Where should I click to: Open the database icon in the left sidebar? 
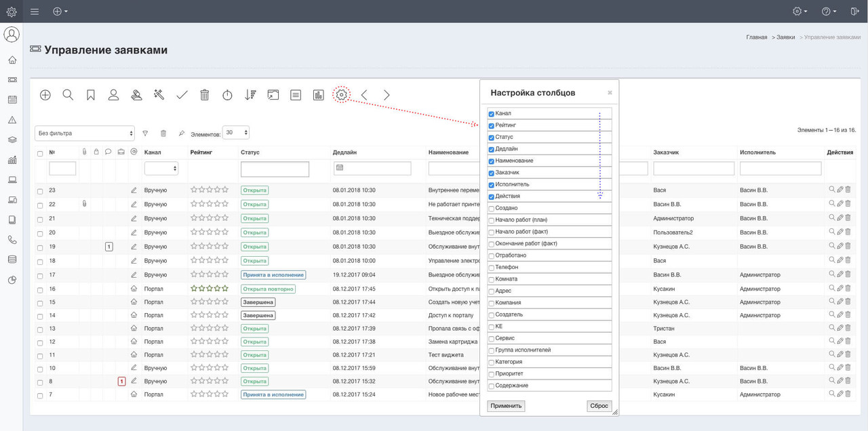pos(12,260)
